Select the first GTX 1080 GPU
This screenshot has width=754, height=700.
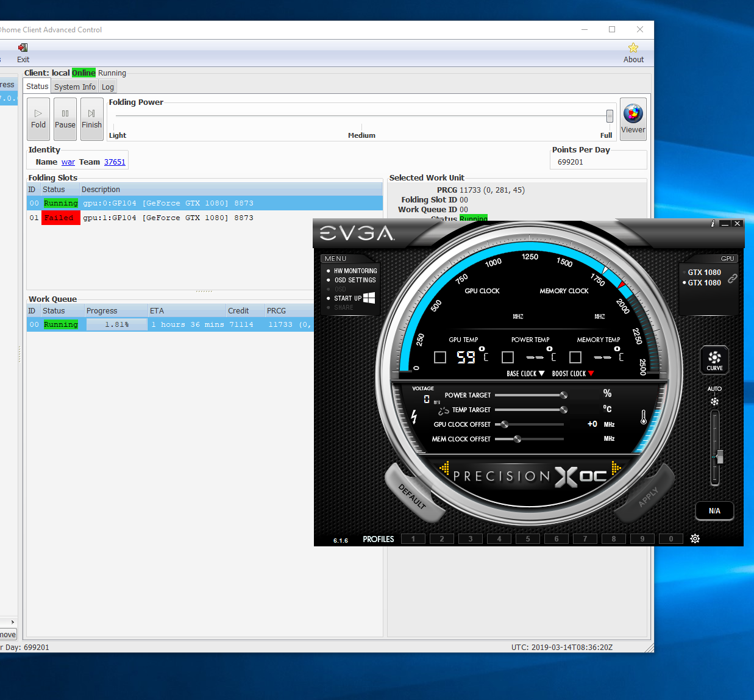point(704,273)
